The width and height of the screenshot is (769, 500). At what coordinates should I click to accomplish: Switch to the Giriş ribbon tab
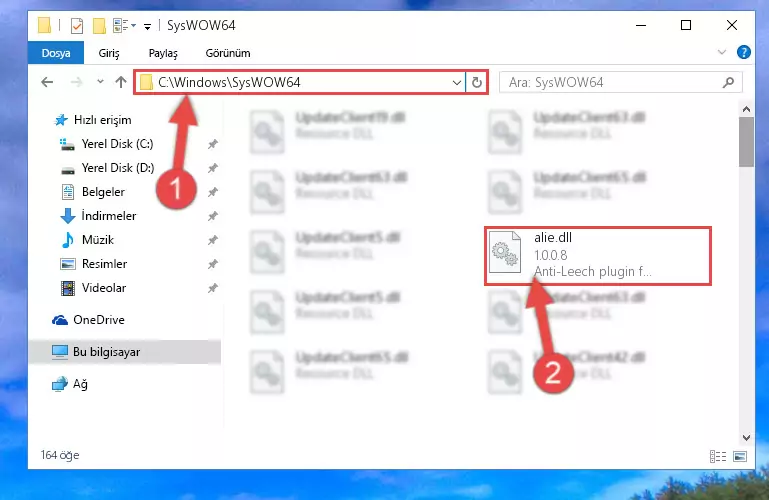tap(109, 53)
